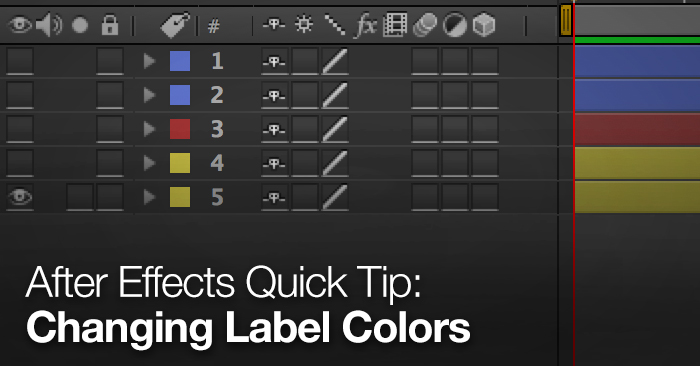
Task: Enable 3D layer switch for layer 2
Action: (x=485, y=96)
